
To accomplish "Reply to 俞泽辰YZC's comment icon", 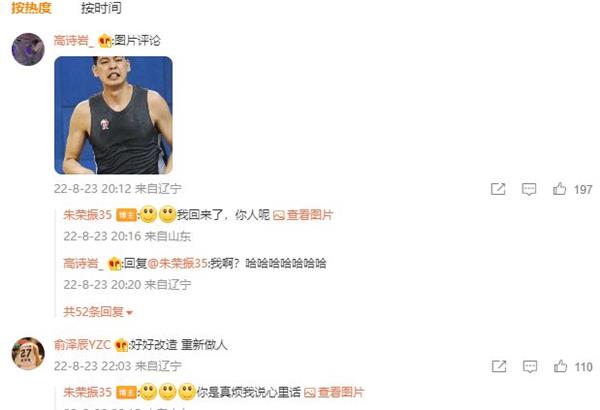I will coord(530,366).
